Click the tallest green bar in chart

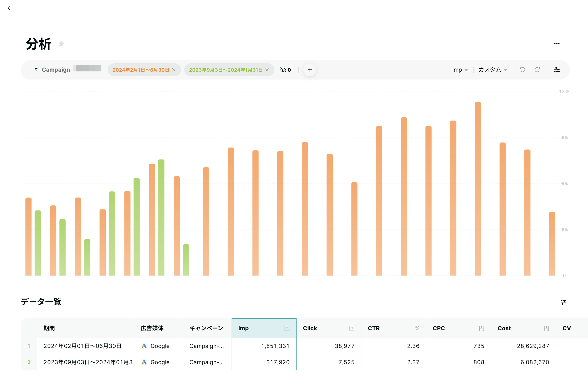161,217
